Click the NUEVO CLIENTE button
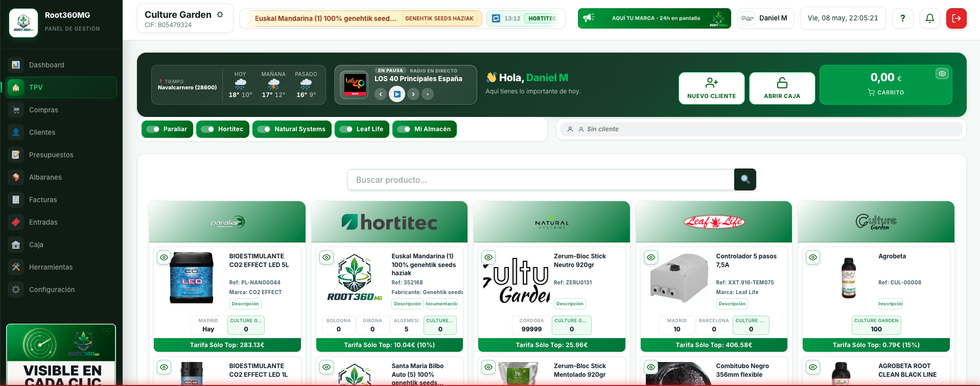The width and height of the screenshot is (980, 386). click(x=711, y=88)
